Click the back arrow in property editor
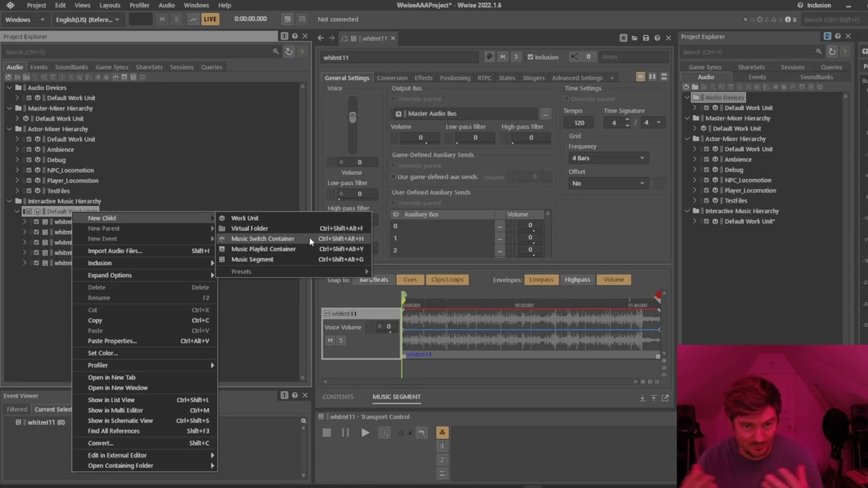The width and height of the screenshot is (868, 488). point(321,38)
